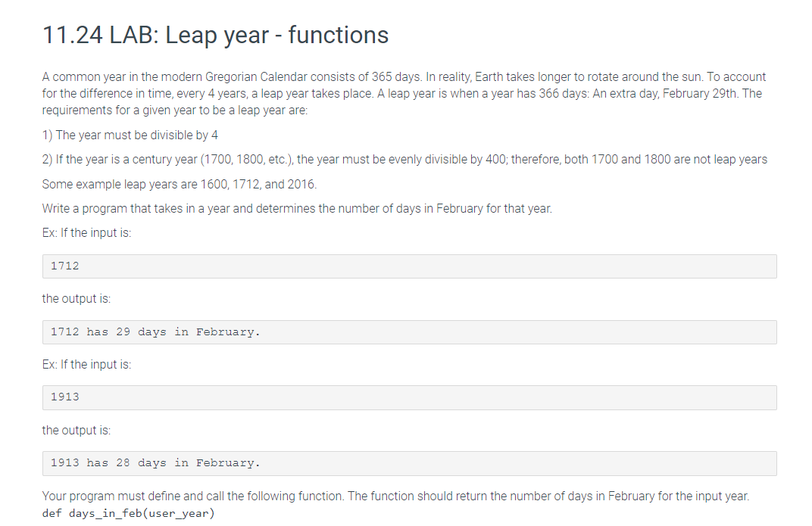Screen dimensions: 812x526
Task: Click the intro paragraph starting 'A common year in the modern Gregorian'
Action: click(x=404, y=94)
